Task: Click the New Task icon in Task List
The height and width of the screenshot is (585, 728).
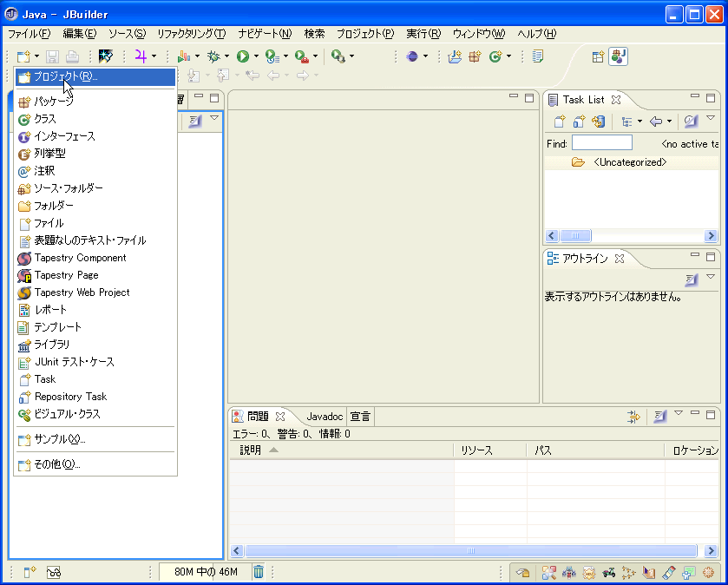Action: [x=560, y=122]
